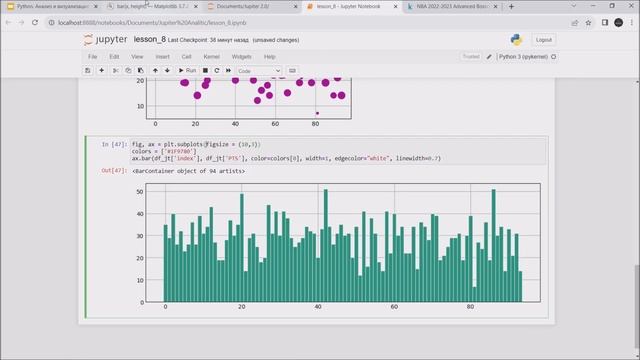
Task: Open the Kernel menu
Action: point(211,57)
